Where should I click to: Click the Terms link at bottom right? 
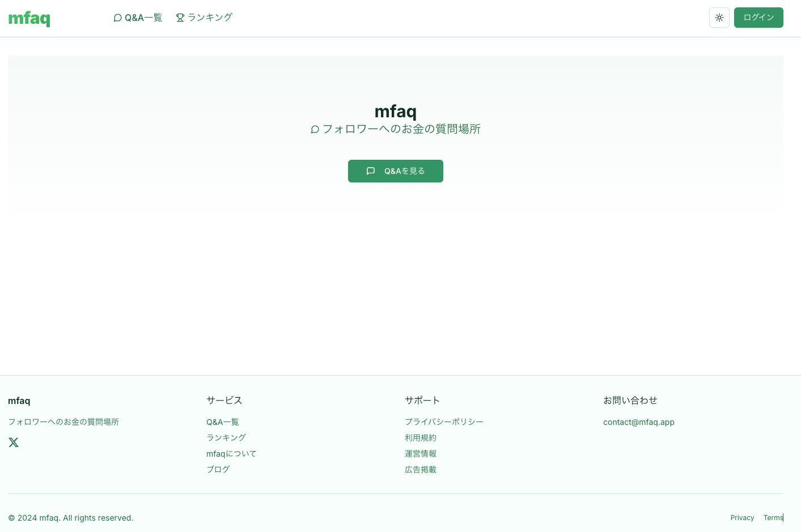[773, 518]
